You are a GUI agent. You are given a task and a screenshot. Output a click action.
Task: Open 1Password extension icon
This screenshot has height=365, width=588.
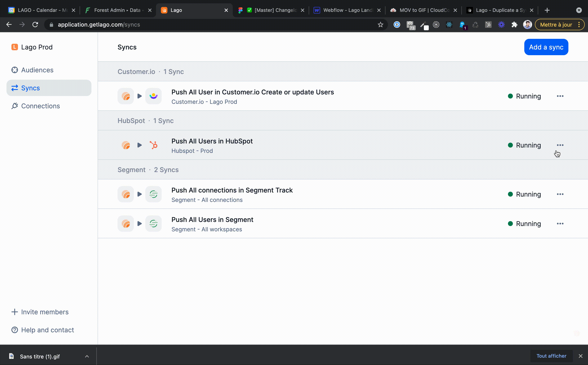pyautogui.click(x=397, y=25)
